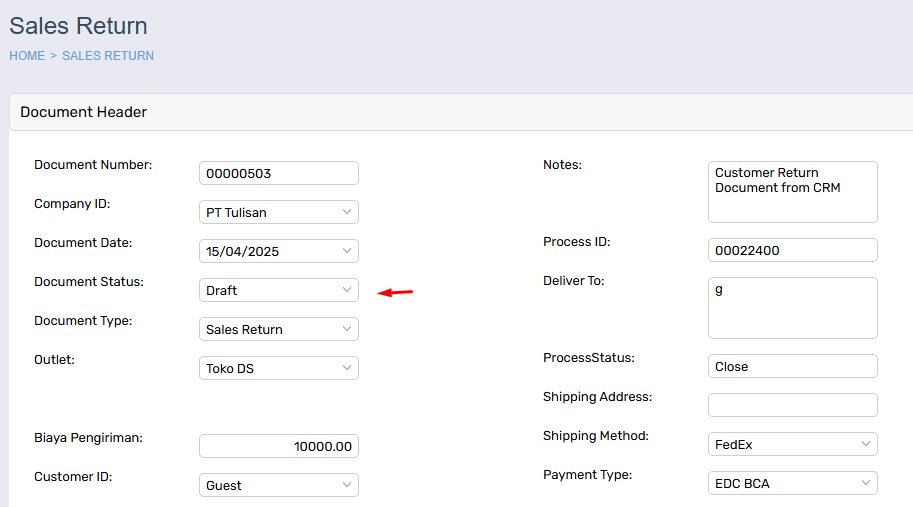Open the Customer ID dropdown
Viewport: 913px width, 507px height.
(x=279, y=485)
